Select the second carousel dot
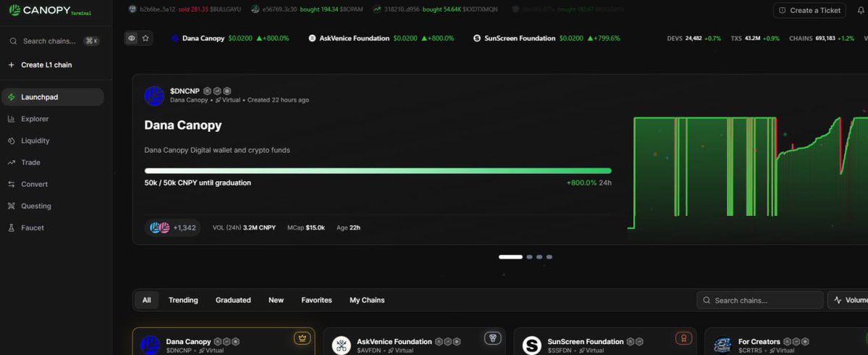The image size is (868, 355). tap(529, 257)
